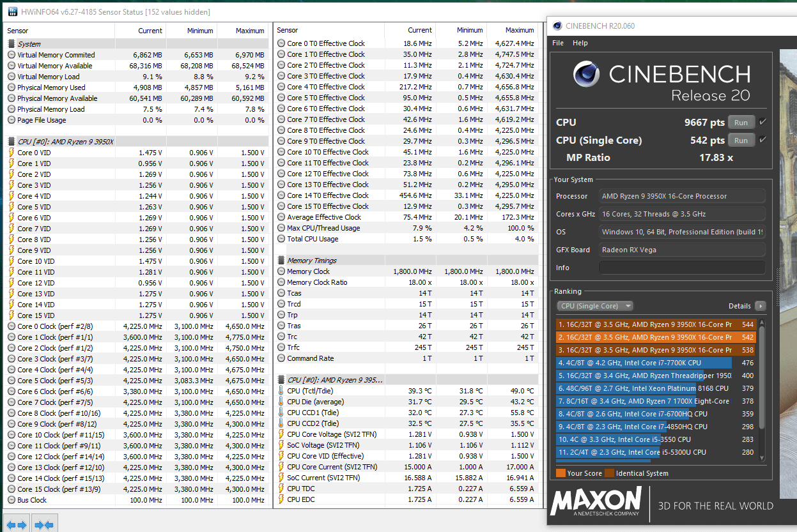Screen dimensions: 797x532
Task: Click the right pane Sensor column header
Action: coord(330,30)
